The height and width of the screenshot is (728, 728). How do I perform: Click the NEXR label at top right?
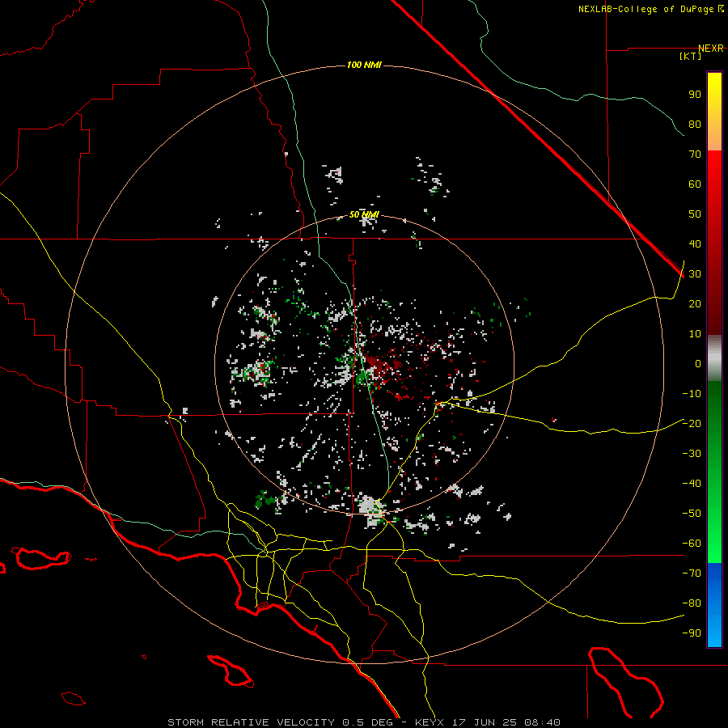711,49
